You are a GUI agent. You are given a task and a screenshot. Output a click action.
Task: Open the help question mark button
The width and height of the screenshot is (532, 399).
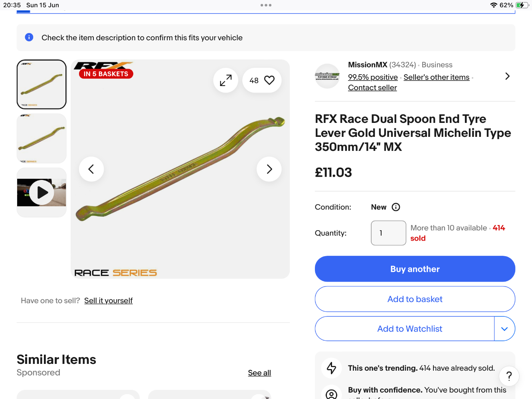click(509, 376)
